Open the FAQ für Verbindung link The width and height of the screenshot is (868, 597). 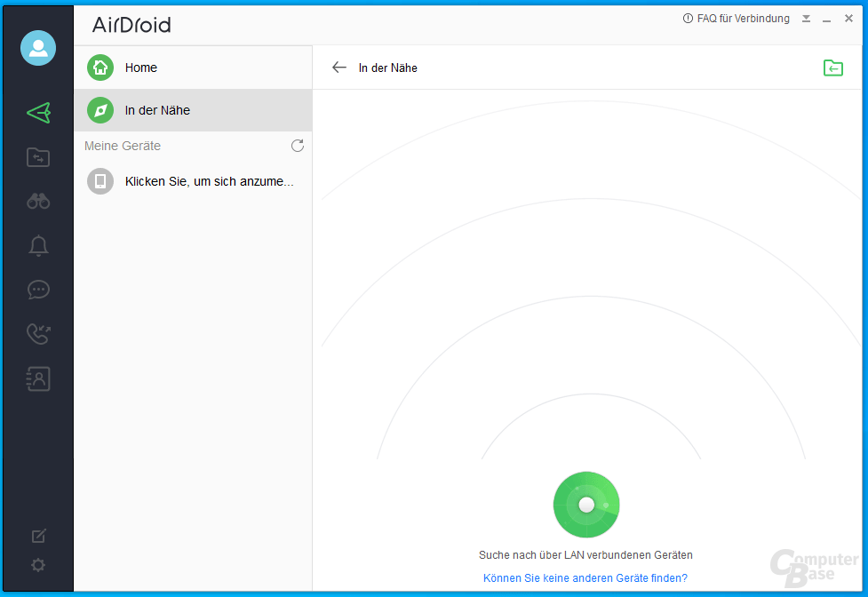pyautogui.click(x=743, y=19)
